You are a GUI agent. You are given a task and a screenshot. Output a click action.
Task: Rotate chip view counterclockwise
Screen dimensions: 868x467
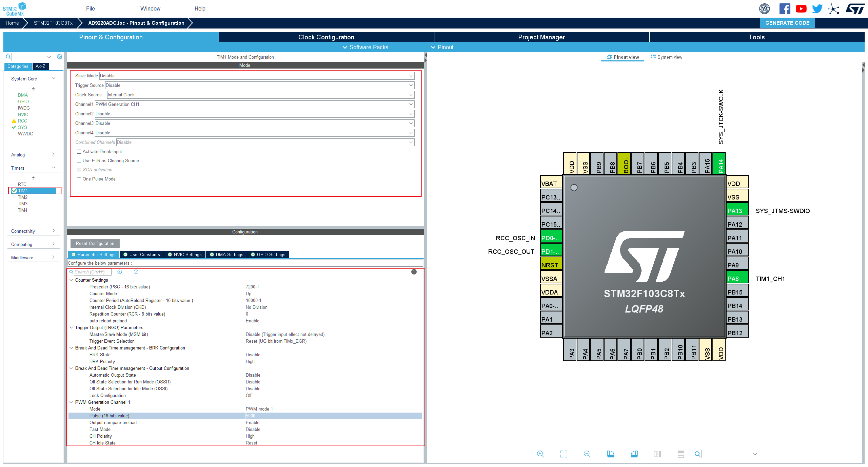point(634,454)
